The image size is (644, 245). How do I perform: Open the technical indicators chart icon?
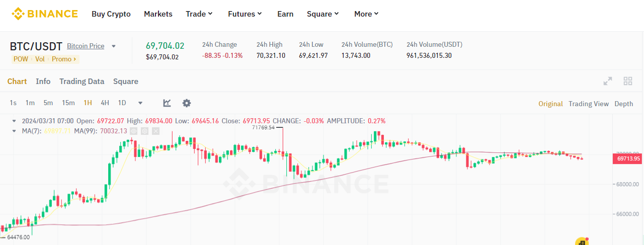pyautogui.click(x=167, y=103)
